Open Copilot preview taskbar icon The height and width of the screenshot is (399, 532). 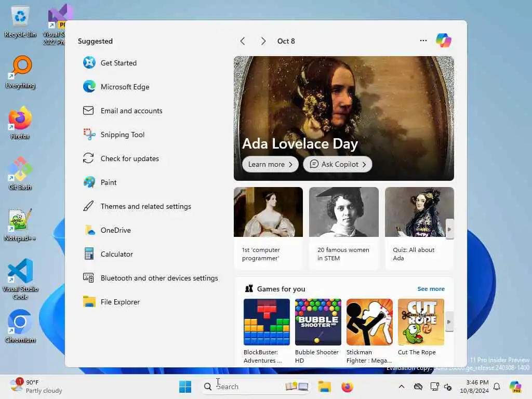[x=515, y=387]
